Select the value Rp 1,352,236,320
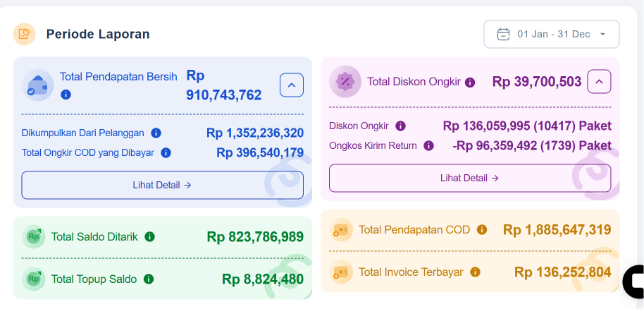 click(x=255, y=133)
